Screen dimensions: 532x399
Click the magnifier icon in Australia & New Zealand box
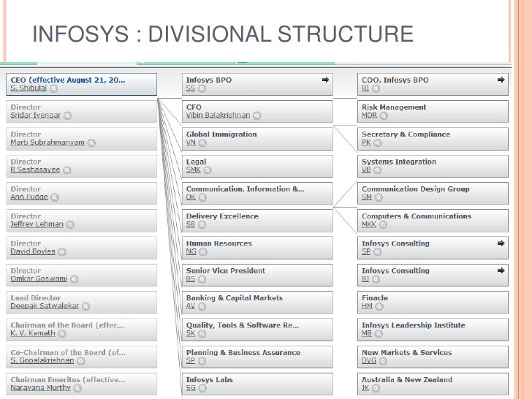(x=376, y=388)
